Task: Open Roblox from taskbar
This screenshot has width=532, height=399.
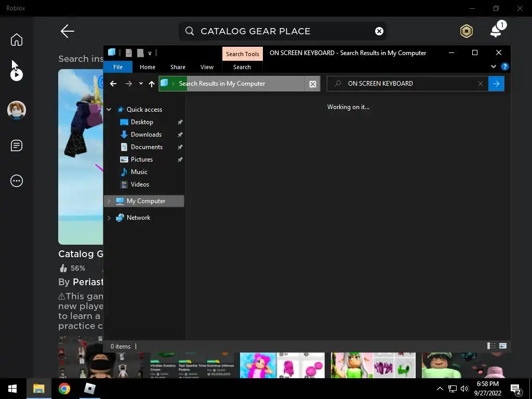Action: pyautogui.click(x=89, y=389)
